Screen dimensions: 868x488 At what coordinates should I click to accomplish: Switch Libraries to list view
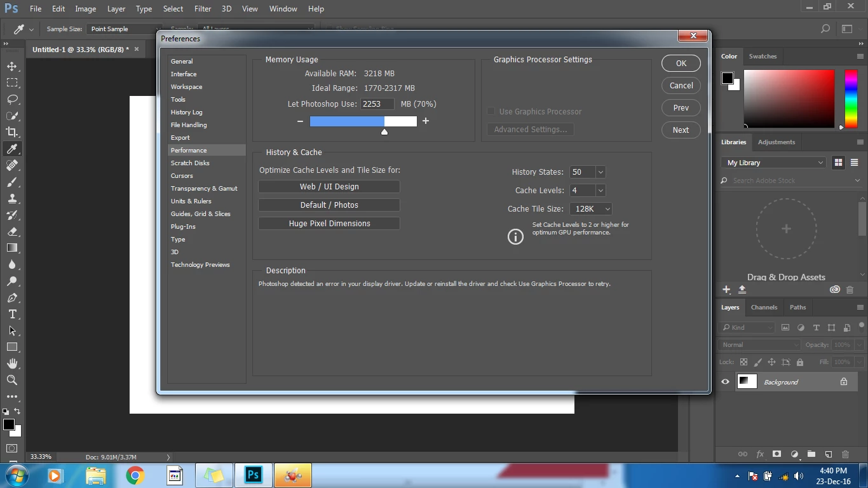[855, 163]
